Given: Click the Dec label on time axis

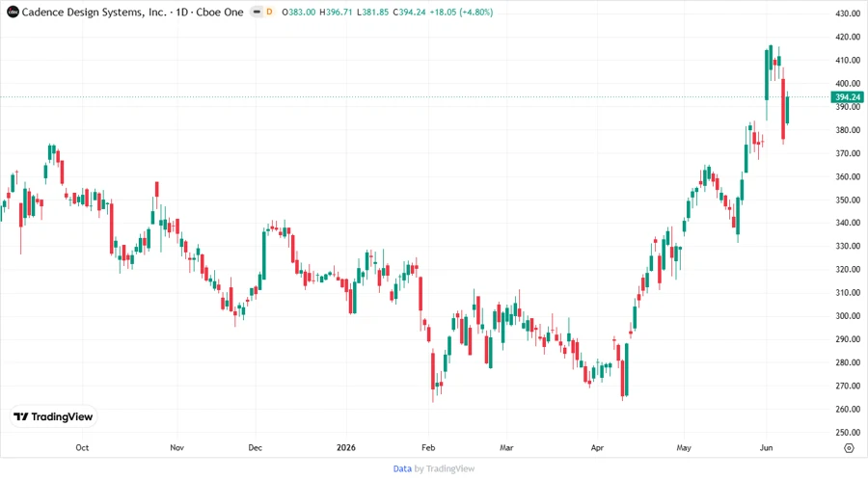Looking at the screenshot, I should click(256, 447).
